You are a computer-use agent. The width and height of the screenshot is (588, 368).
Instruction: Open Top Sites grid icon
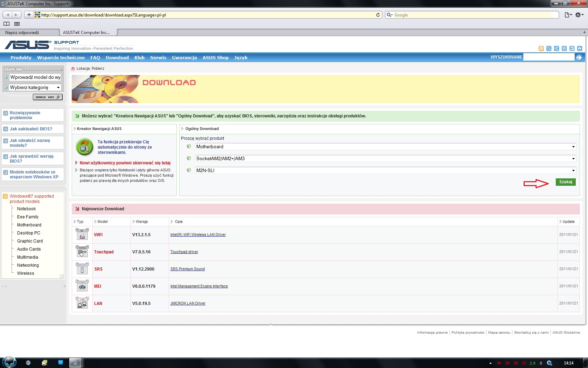[17, 24]
